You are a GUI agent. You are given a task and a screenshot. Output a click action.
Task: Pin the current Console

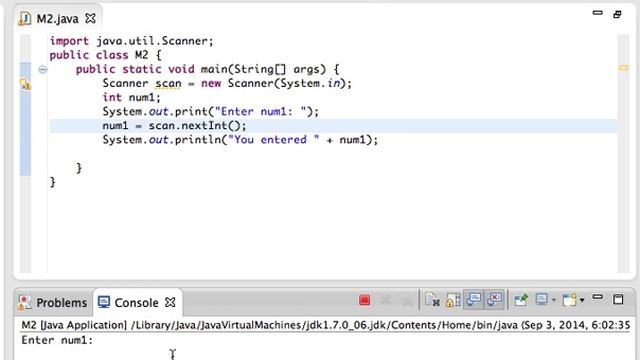point(521,300)
